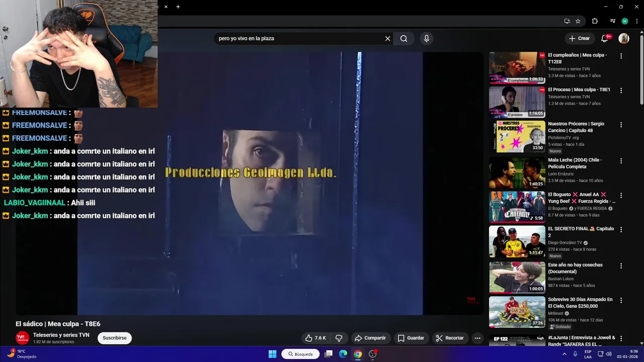Open options for Sobrevive 30 Días video
This screenshot has height=362, width=644.
[x=621, y=300]
